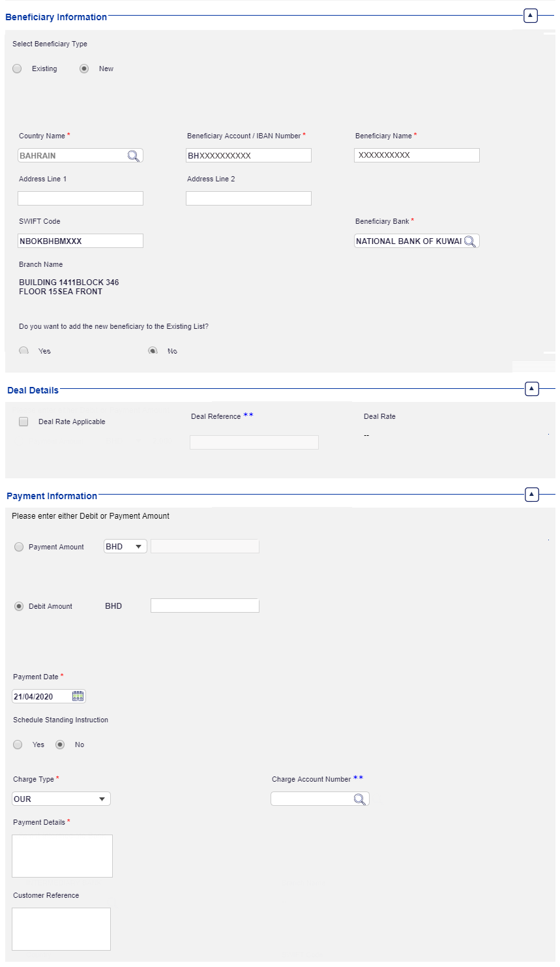The height and width of the screenshot is (967, 560).
Task: Open the Charge Account Number search lookup
Action: (x=359, y=799)
